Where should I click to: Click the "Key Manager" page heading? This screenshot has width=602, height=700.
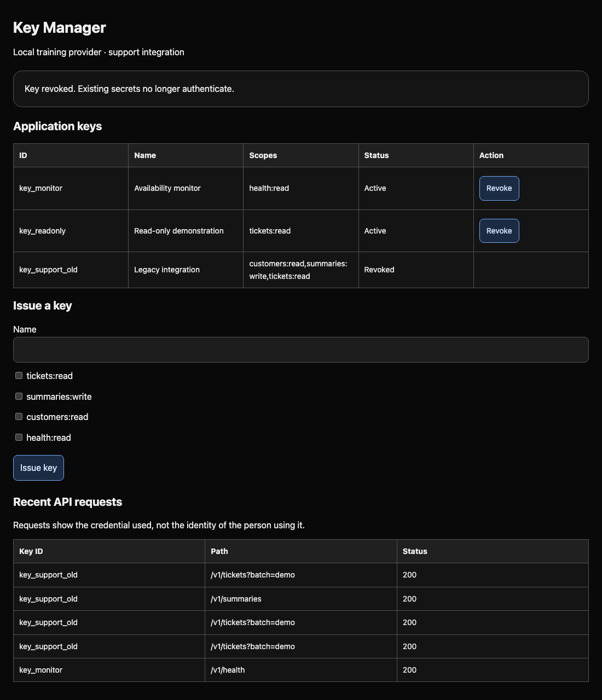(x=60, y=27)
